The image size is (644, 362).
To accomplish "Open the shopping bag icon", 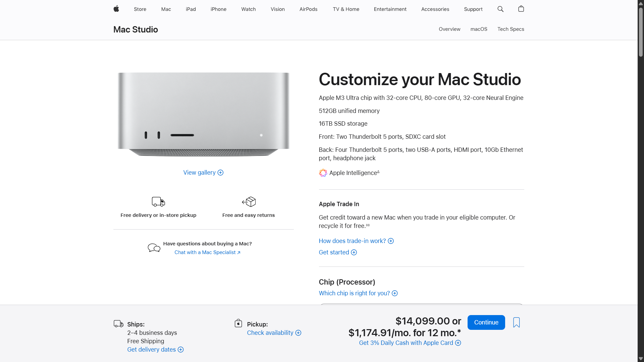I will (521, 9).
